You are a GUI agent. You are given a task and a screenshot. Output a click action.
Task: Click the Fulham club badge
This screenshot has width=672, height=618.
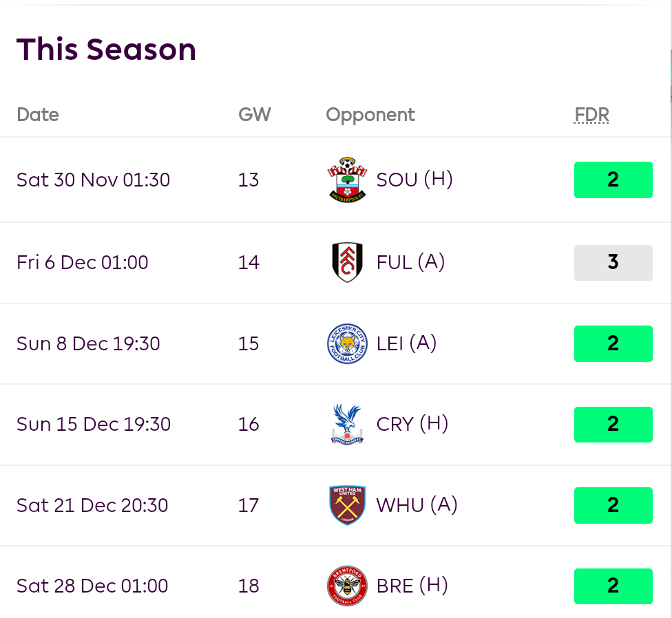tap(347, 262)
